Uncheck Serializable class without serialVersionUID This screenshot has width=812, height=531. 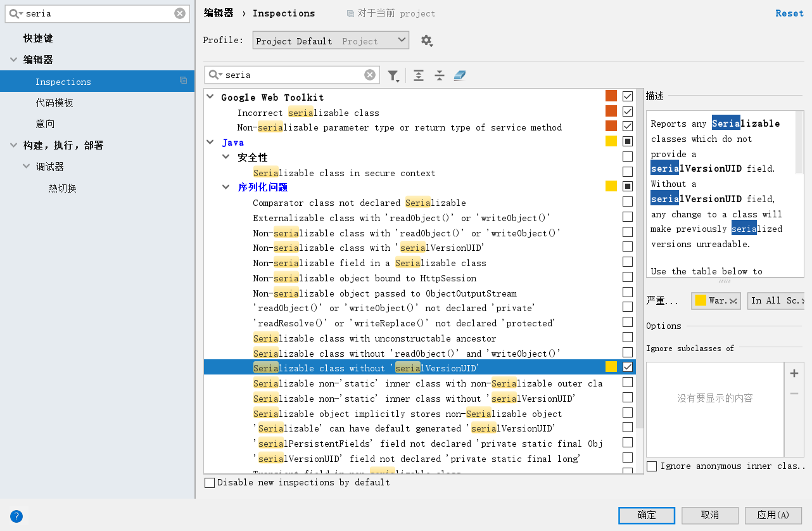pyautogui.click(x=628, y=367)
